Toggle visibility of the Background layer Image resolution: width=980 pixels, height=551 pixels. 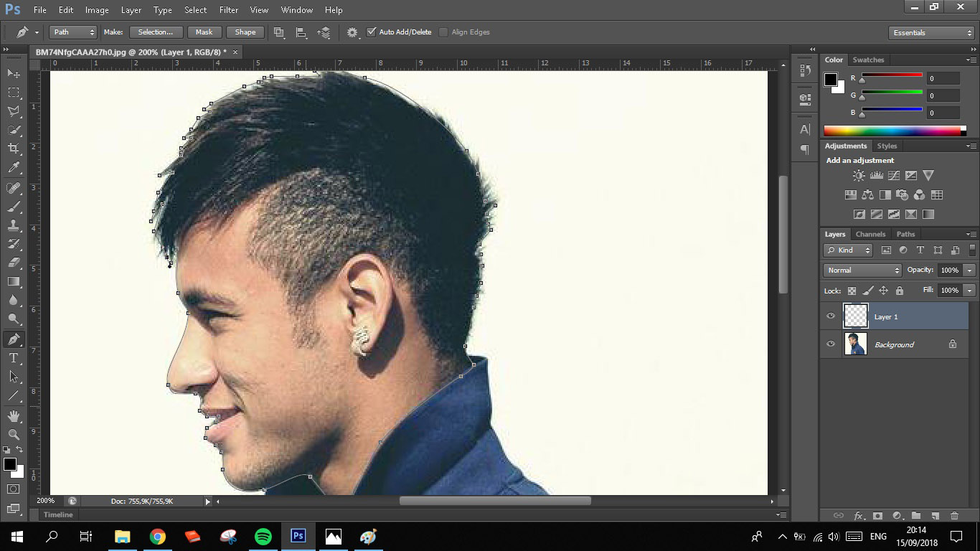(831, 344)
